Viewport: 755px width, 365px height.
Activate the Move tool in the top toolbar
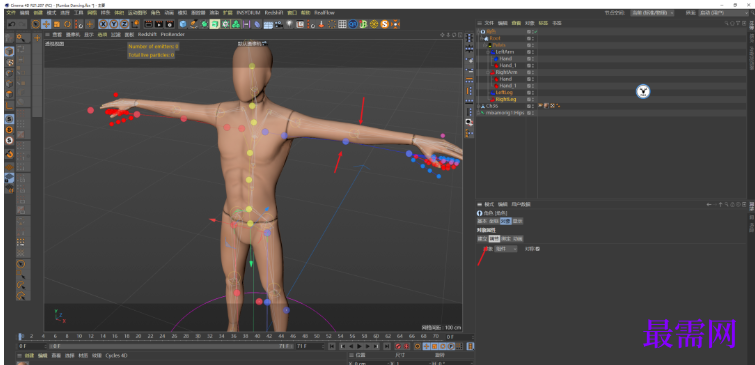pyautogui.click(x=46, y=24)
